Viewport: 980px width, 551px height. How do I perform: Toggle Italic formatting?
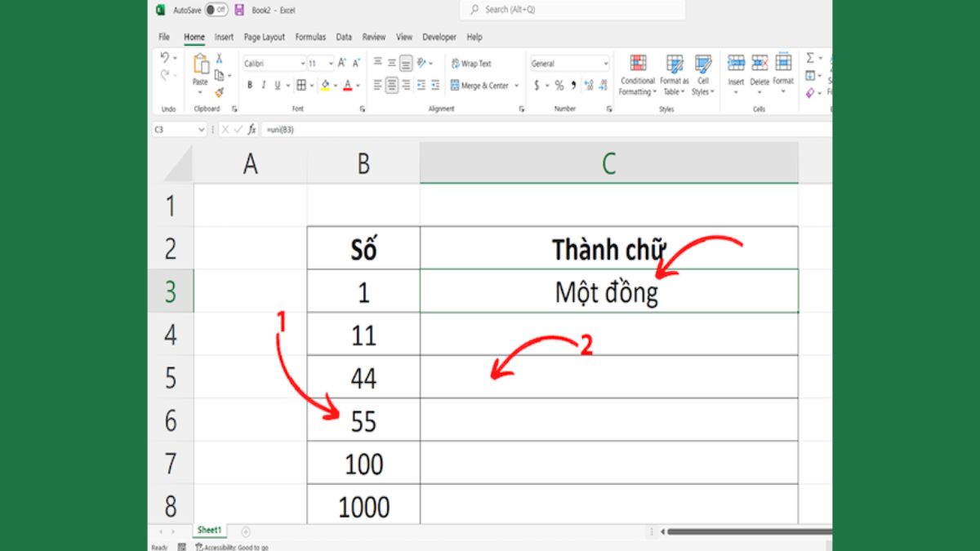(x=264, y=85)
